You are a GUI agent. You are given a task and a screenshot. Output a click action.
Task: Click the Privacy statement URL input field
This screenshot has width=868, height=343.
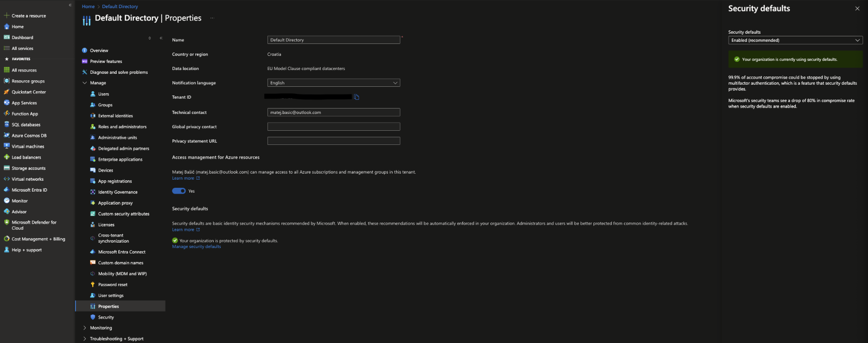click(334, 141)
